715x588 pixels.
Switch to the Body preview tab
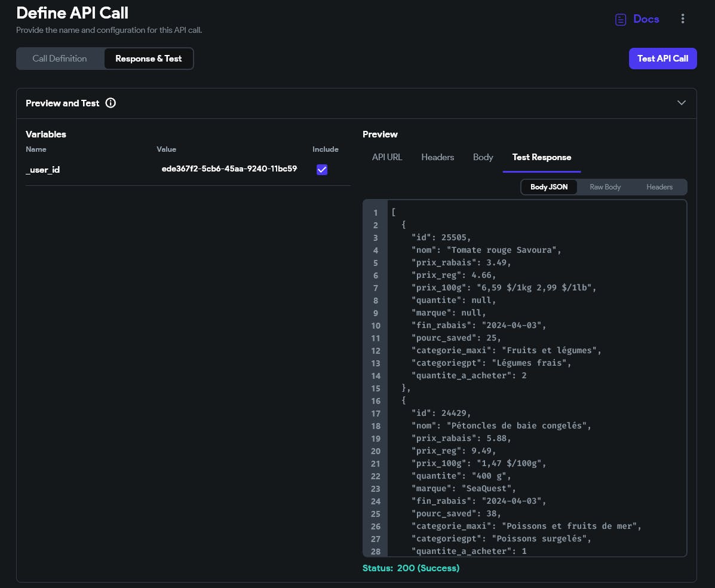click(x=483, y=157)
